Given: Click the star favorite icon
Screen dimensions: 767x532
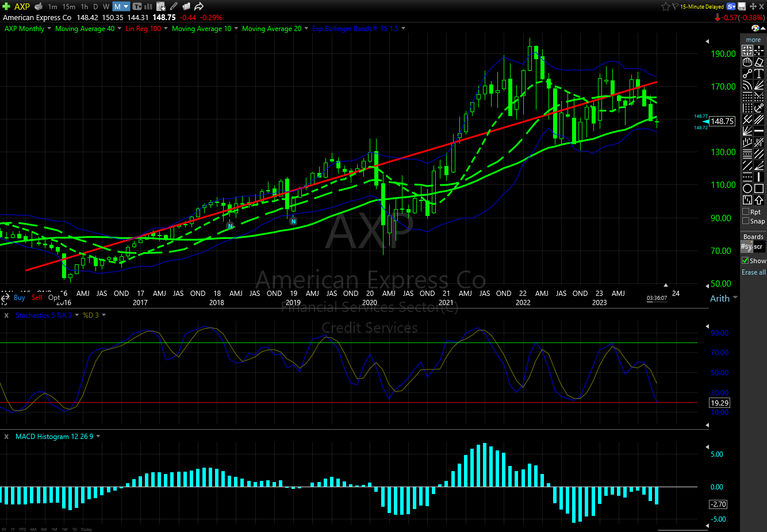Looking at the screenshot, I should click(x=666, y=6).
